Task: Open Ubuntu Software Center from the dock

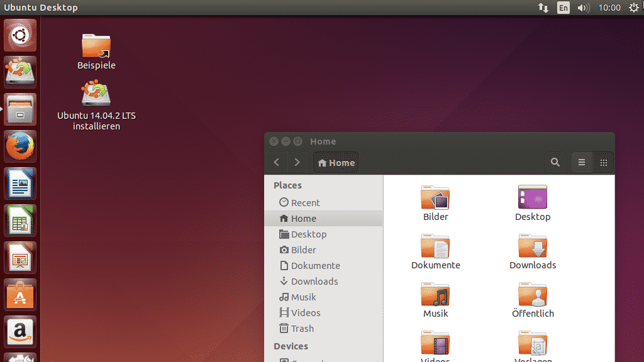Action: point(19,295)
